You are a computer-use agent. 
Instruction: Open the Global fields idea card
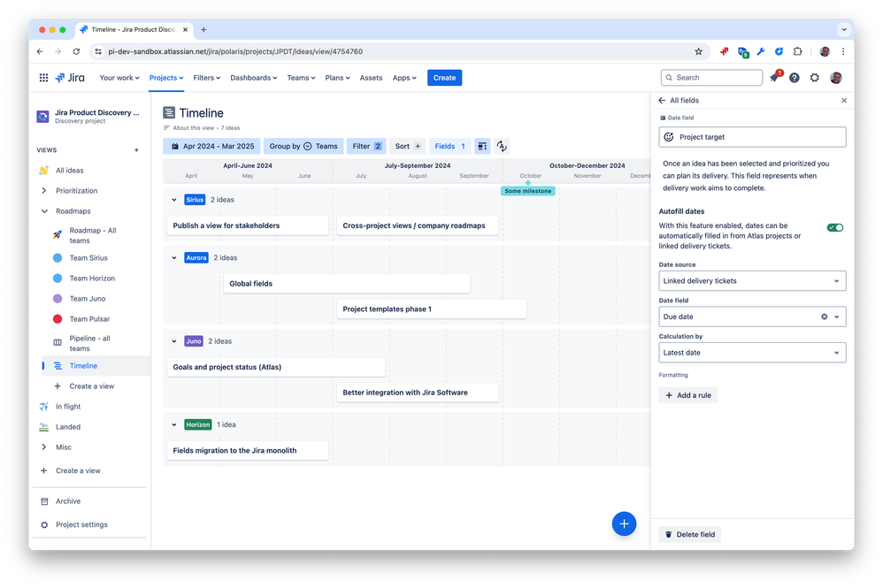(346, 284)
